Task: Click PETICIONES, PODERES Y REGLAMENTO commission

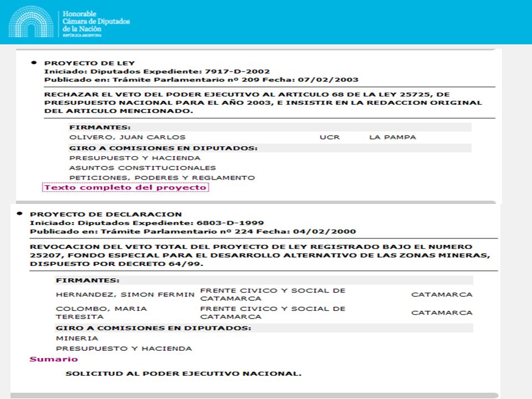Action: [x=162, y=178]
